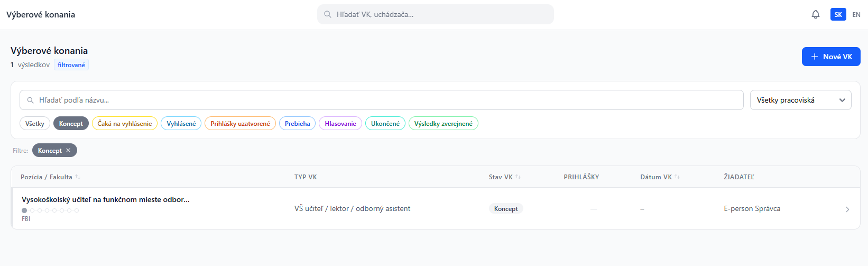Filter by Vyhlásené status
This screenshot has height=266, width=868.
[x=181, y=123]
